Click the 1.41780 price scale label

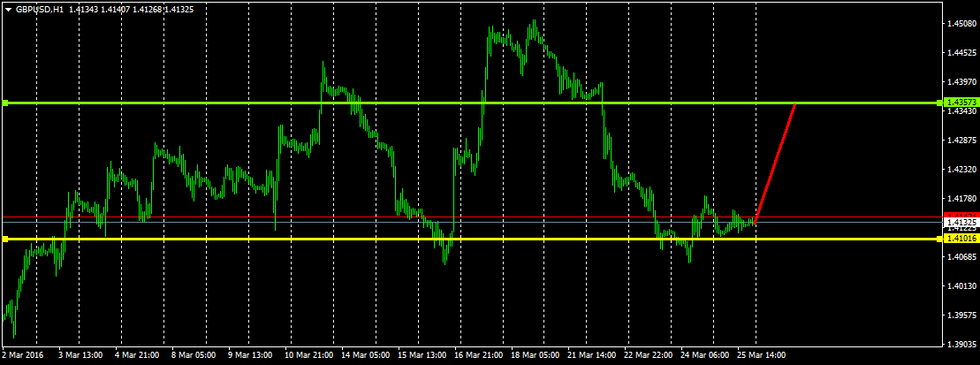960,198
